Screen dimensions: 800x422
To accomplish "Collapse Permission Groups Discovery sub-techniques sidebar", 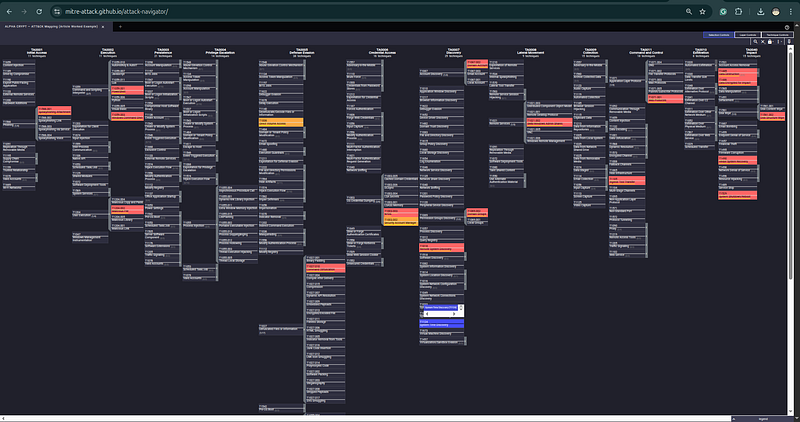I will pyautogui.click(x=465, y=216).
